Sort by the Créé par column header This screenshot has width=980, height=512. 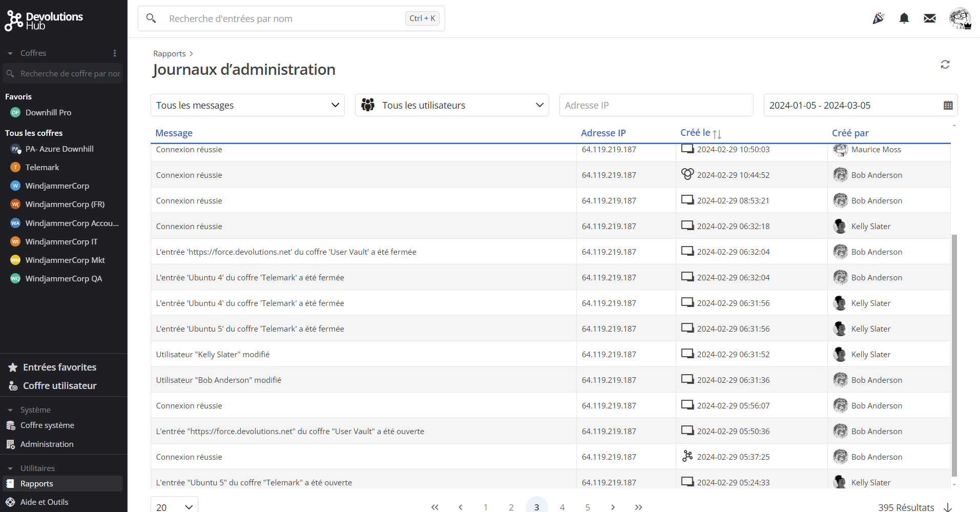tap(850, 133)
